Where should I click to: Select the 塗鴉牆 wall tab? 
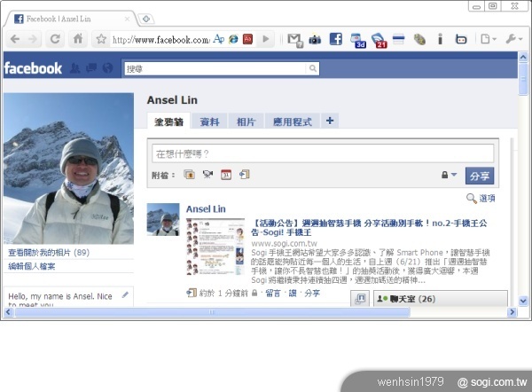168,122
